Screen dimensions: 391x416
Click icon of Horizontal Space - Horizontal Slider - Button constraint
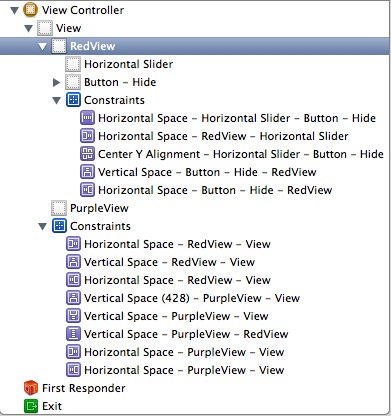pyautogui.click(x=87, y=118)
